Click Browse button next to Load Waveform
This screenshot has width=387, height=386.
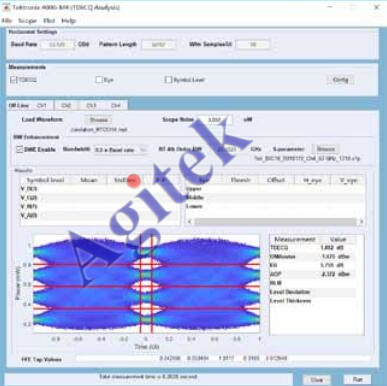(98, 120)
